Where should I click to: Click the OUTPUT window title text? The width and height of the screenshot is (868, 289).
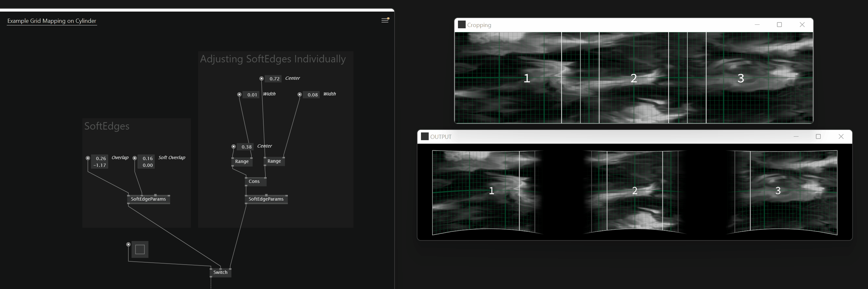click(x=441, y=137)
